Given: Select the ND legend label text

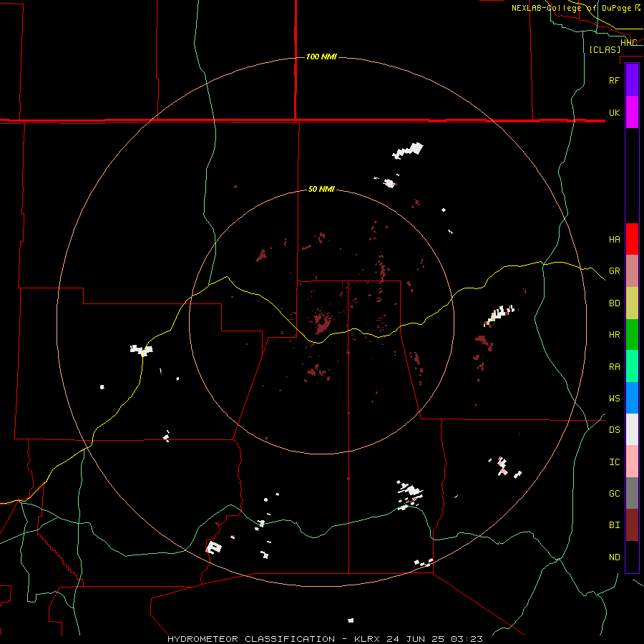Looking at the screenshot, I should pos(614,557).
